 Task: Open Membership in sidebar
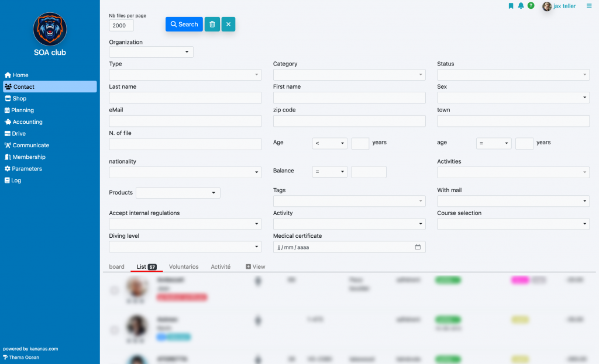25,157
